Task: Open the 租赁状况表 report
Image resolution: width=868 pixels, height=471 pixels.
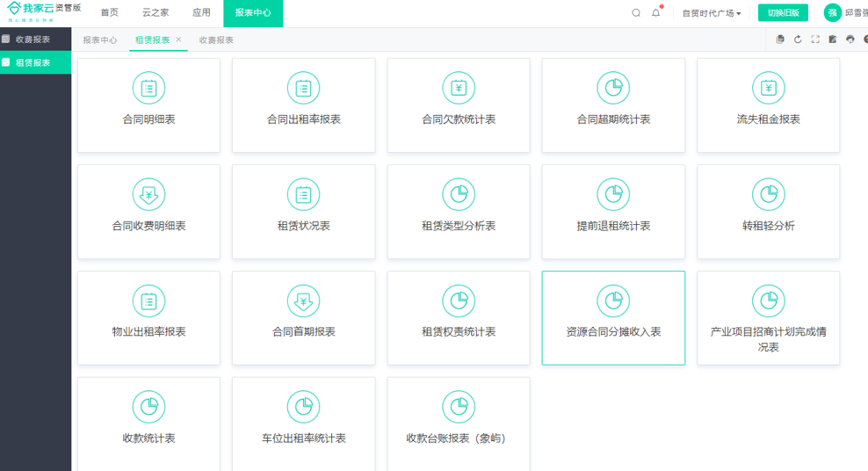Action: [303, 212]
